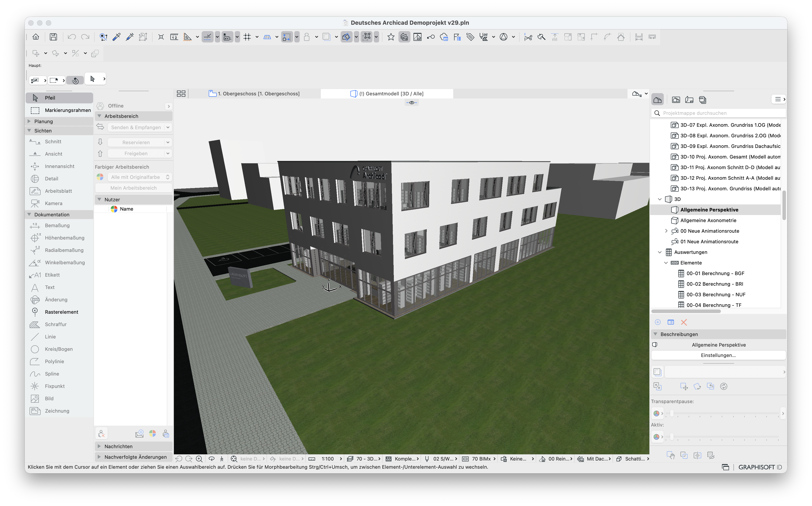Click the navigator horizontal scrollbar
Screen dimensions: 812x506
coord(686,312)
